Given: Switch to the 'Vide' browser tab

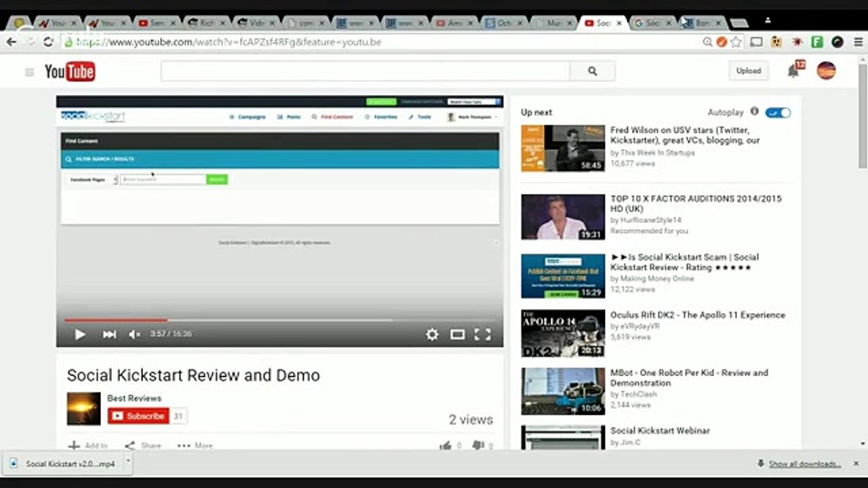Looking at the screenshot, I should point(256,23).
